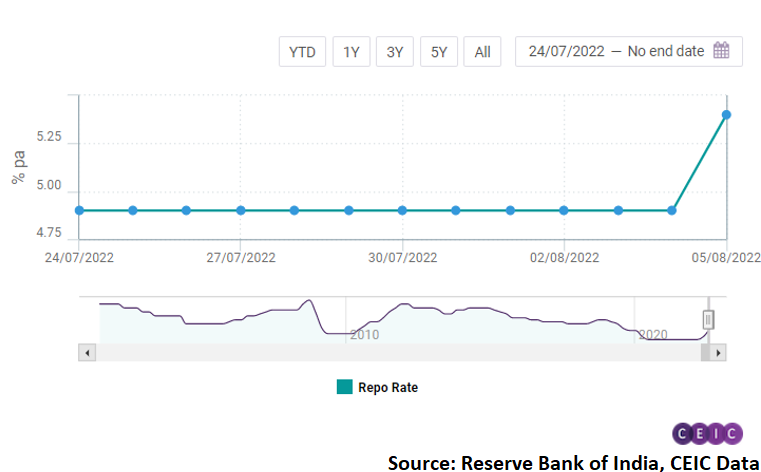
Task: Select the 5Y range button
Action: pos(439,51)
